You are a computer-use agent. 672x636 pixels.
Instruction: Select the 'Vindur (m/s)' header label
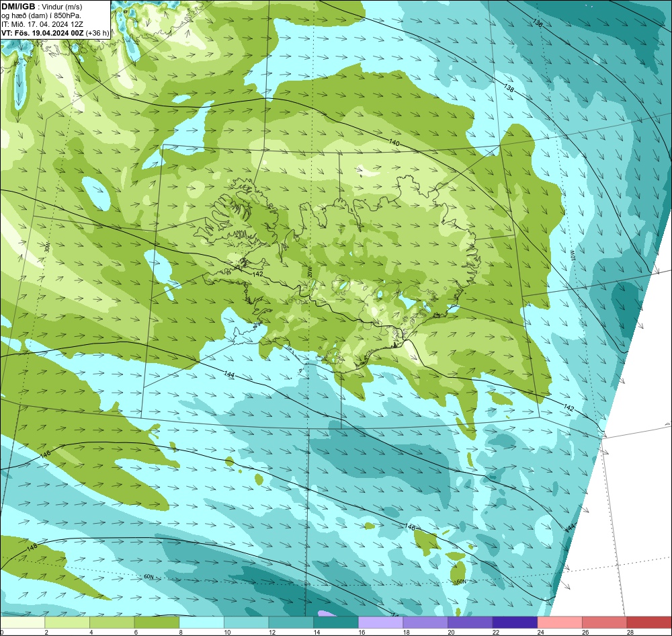(x=63, y=7)
